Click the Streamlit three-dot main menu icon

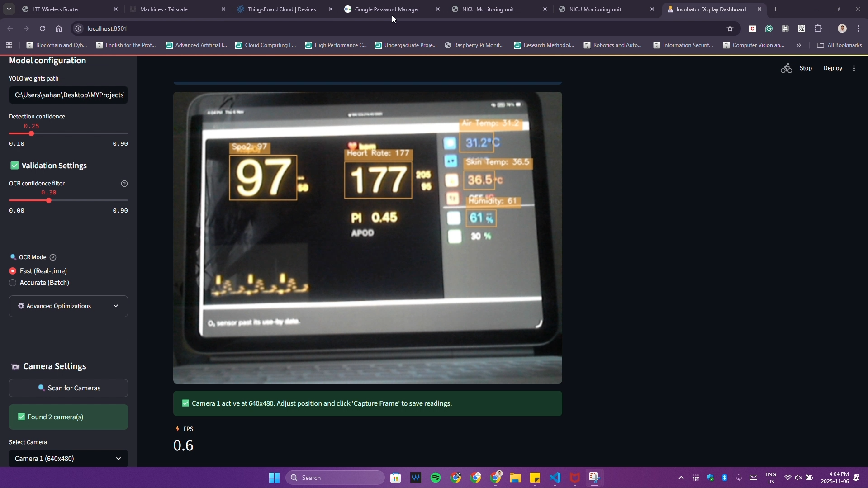point(854,68)
